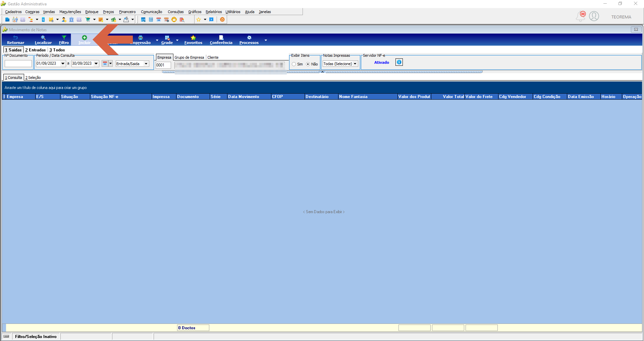644x341 pixels.
Task: Open the Grade grid layout tool
Action: tap(167, 40)
